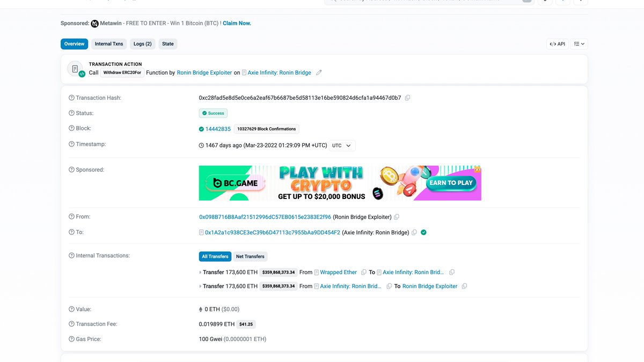Select the Net Transfers view
The image size is (644, 362).
point(250,256)
